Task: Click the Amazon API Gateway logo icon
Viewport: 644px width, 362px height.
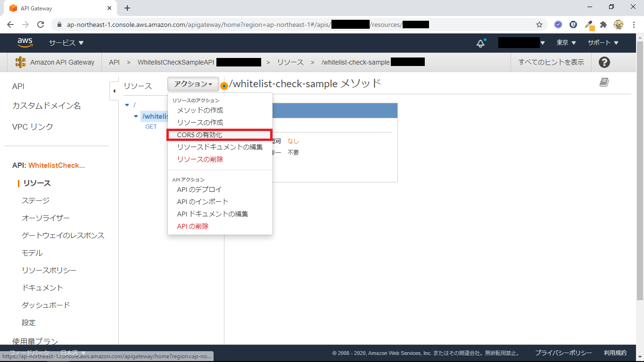Action: coord(21,62)
